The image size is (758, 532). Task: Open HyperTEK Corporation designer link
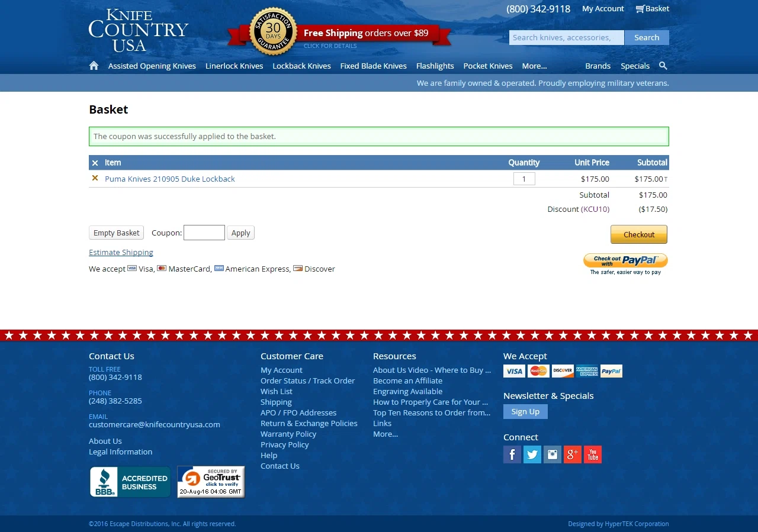[x=637, y=524]
